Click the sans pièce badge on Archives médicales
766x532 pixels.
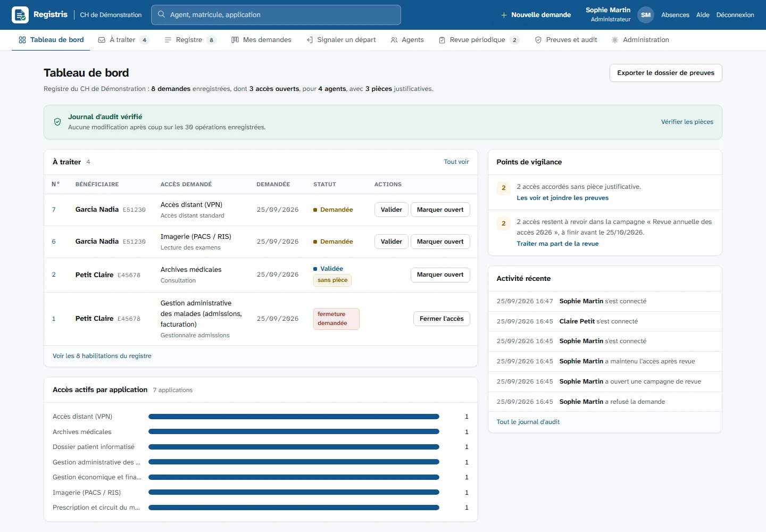pyautogui.click(x=332, y=280)
